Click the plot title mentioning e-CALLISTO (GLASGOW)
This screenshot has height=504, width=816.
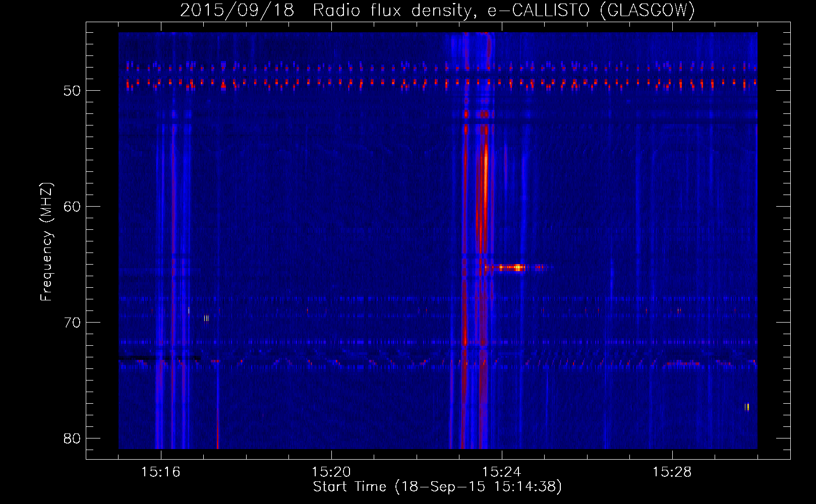pos(437,10)
